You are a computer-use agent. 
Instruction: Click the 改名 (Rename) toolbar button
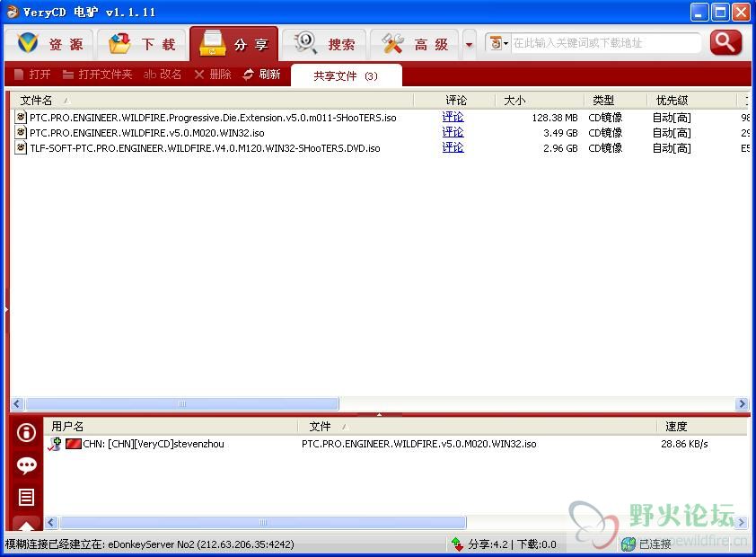coord(163,75)
